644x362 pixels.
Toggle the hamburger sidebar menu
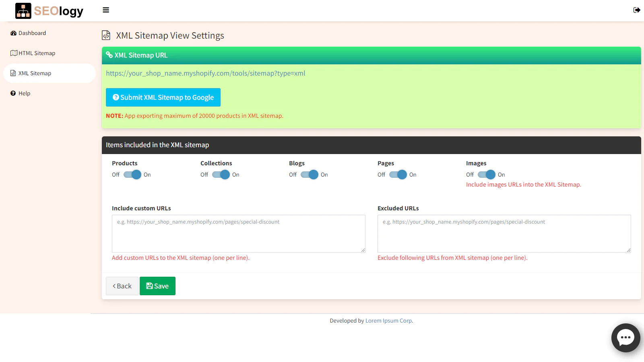coord(106,10)
